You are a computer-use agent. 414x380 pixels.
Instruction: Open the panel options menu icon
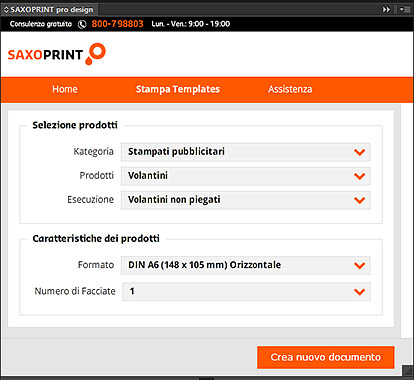405,9
